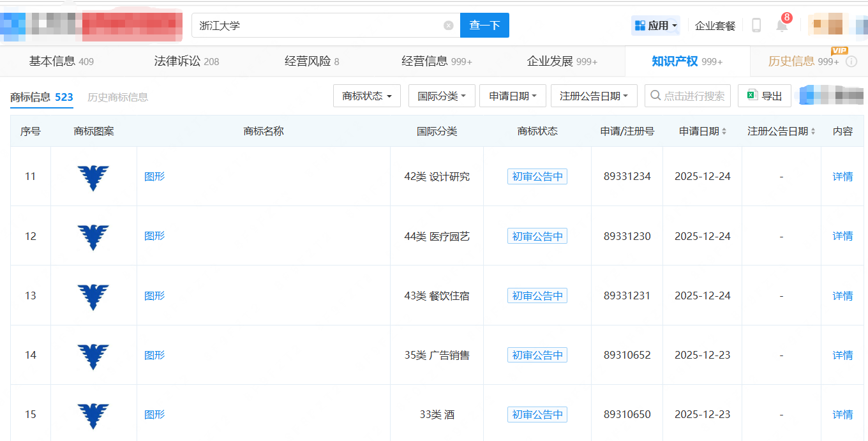This screenshot has width=868, height=441.
Task: Select the 知识产权 tab
Action: point(687,61)
